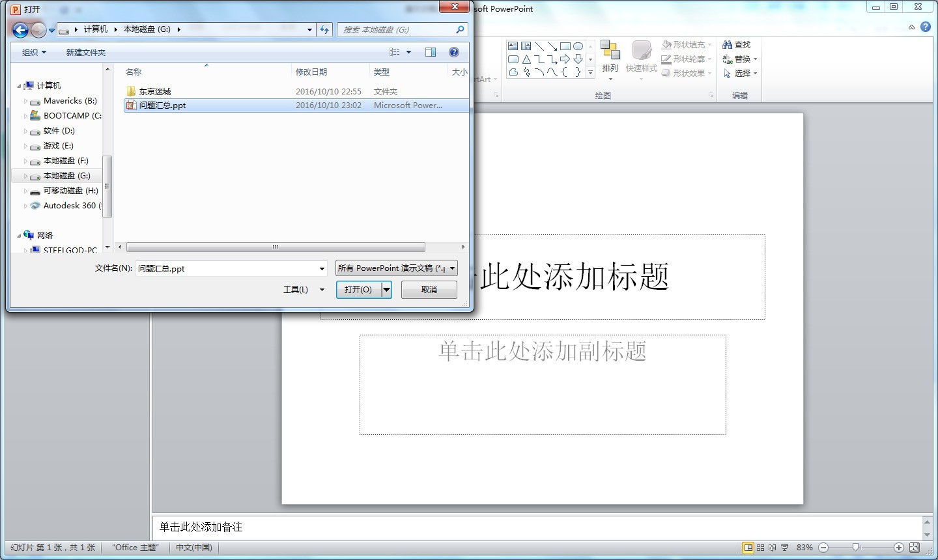Image resolution: width=938 pixels, height=560 pixels.
Task: Minimize the ribbon using the caret
Action: (x=911, y=27)
